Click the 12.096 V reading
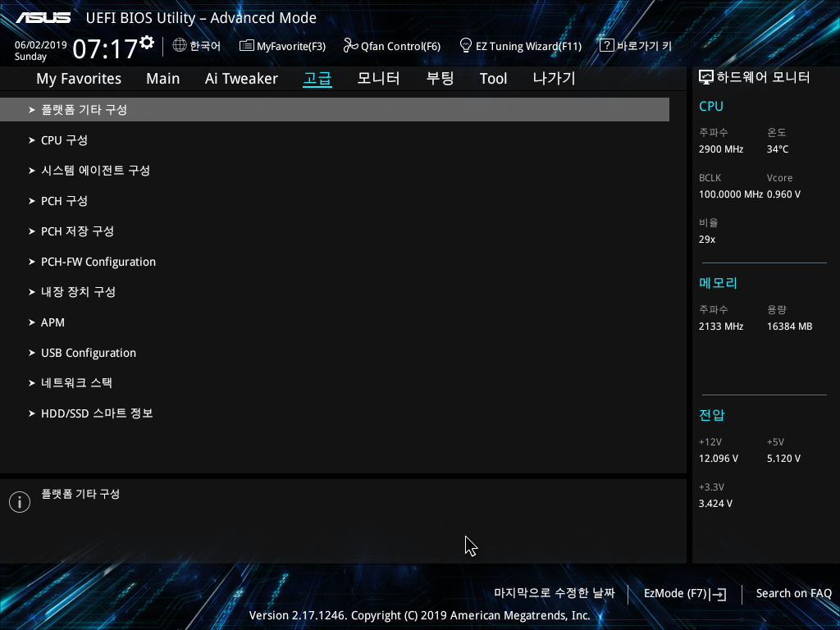This screenshot has width=840, height=630. click(x=719, y=459)
